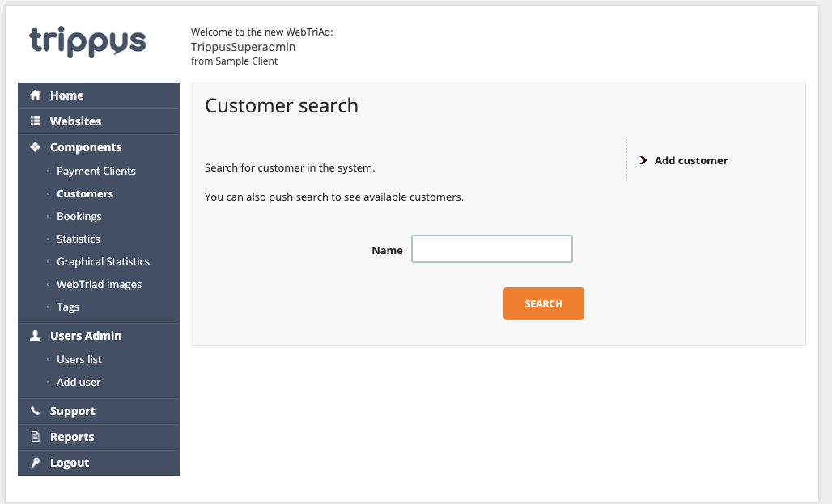This screenshot has height=504, width=832.
Task: Open the Users list page
Action: coord(79,359)
